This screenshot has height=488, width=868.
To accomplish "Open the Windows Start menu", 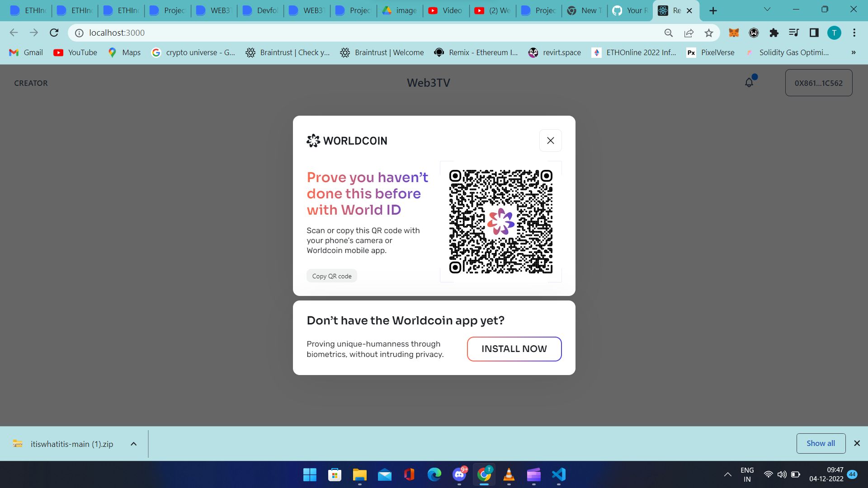I will [310, 474].
